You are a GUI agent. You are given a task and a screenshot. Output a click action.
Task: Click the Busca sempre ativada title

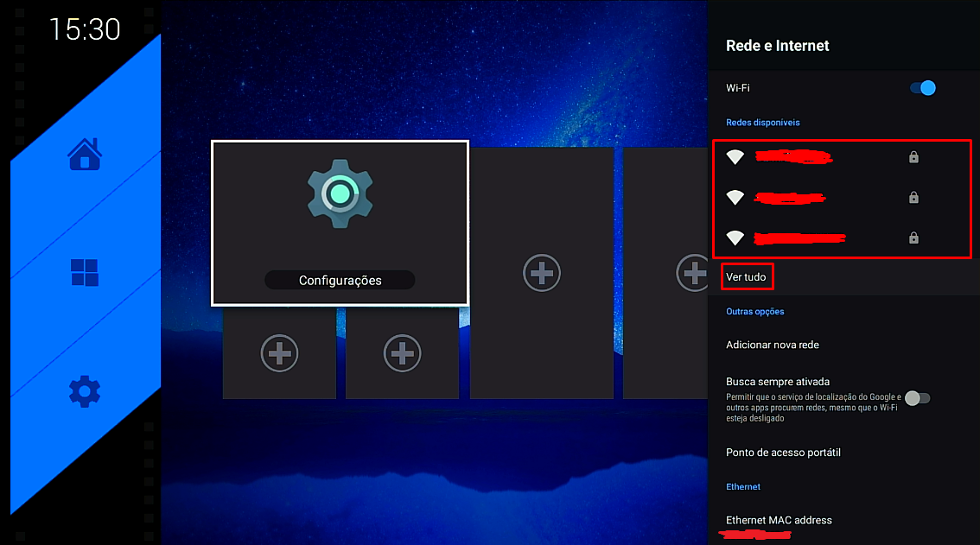[x=778, y=382]
